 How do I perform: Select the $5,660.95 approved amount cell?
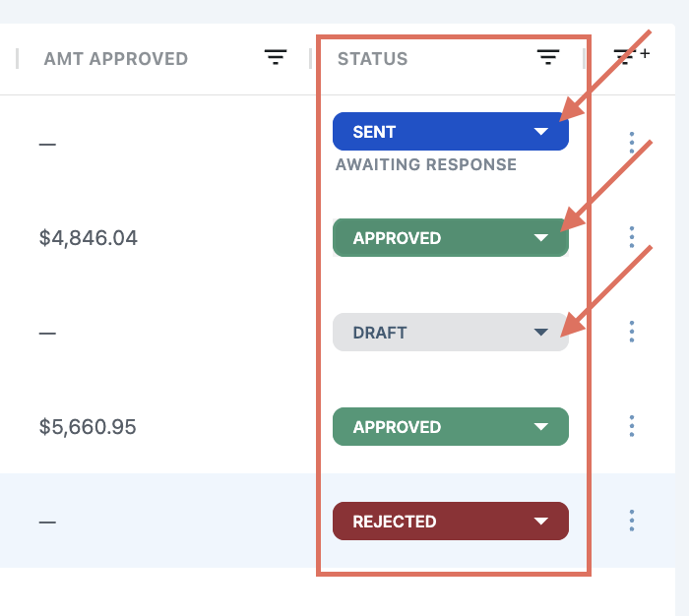[88, 427]
